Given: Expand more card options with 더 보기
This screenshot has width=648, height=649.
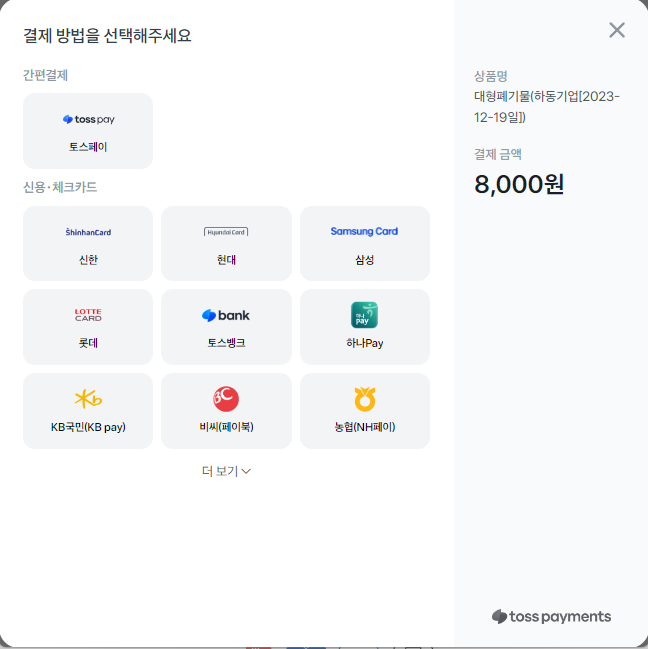Looking at the screenshot, I should (226, 471).
